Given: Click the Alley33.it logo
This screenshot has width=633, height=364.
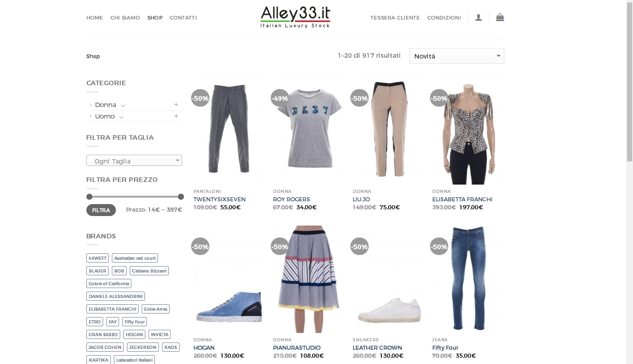Looking at the screenshot, I should [295, 17].
